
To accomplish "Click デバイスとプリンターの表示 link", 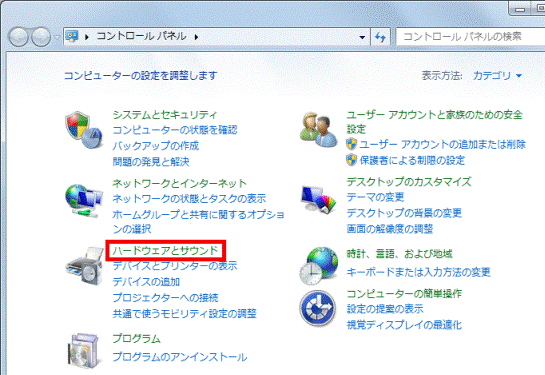I will pyautogui.click(x=175, y=266).
